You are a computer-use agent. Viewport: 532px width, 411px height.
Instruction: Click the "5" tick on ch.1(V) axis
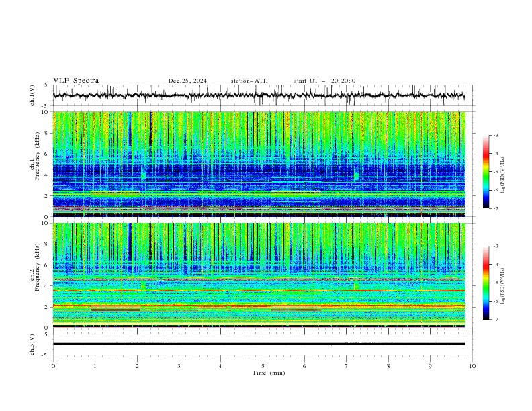46,85
